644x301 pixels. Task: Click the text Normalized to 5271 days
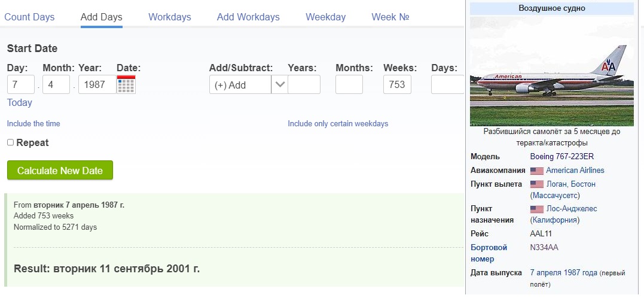pos(56,227)
